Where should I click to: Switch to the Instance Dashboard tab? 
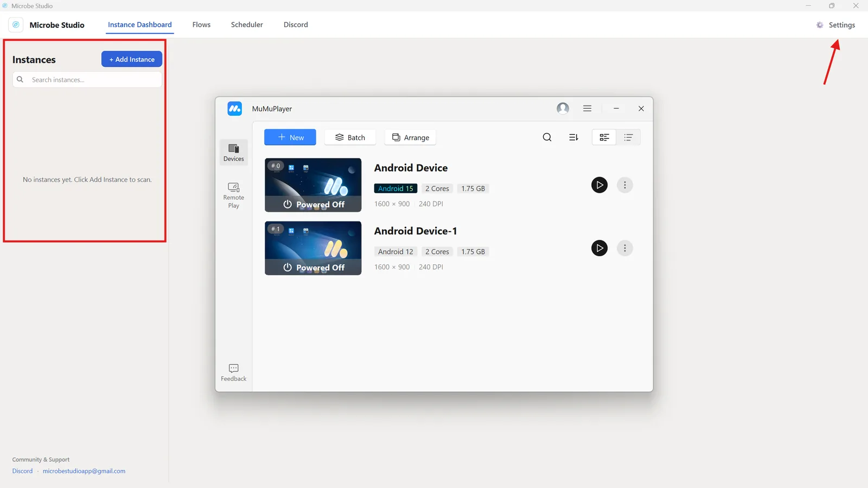point(139,25)
